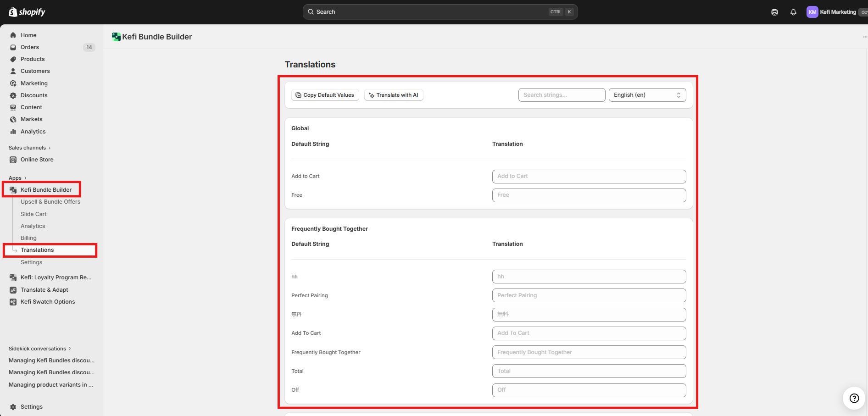Screen dimensions: 868x416
Task: Click the Translations page heading
Action: tap(310, 65)
